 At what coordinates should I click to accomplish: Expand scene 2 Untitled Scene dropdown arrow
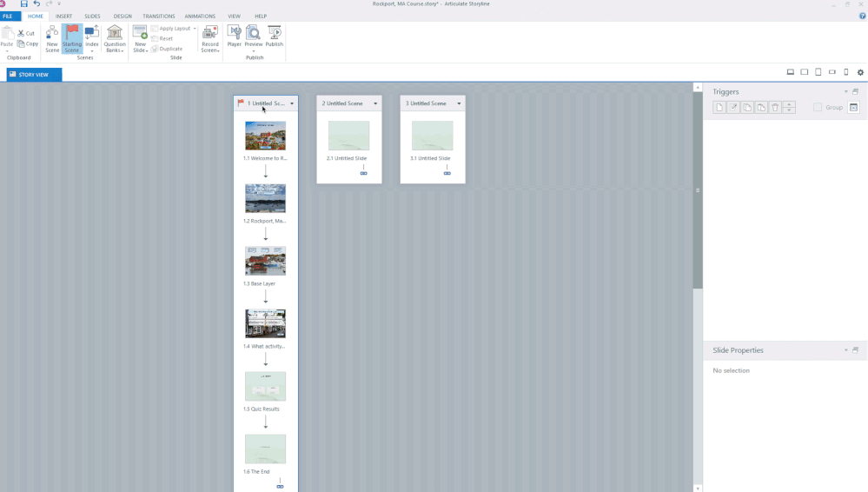[375, 103]
